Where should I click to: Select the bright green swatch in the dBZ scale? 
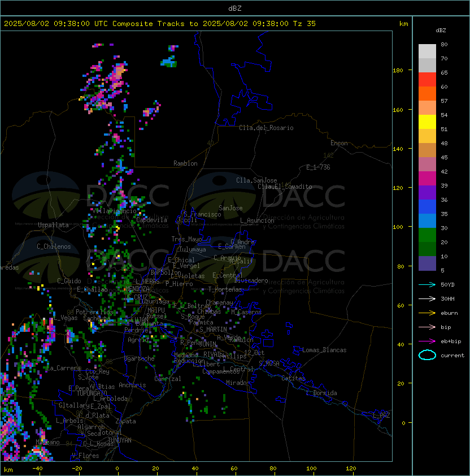click(427, 235)
